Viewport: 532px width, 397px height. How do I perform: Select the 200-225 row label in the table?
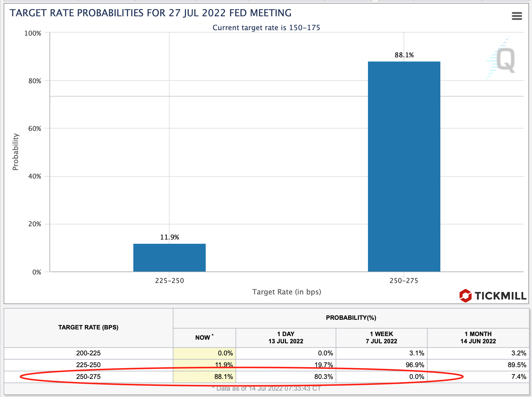pos(88,353)
